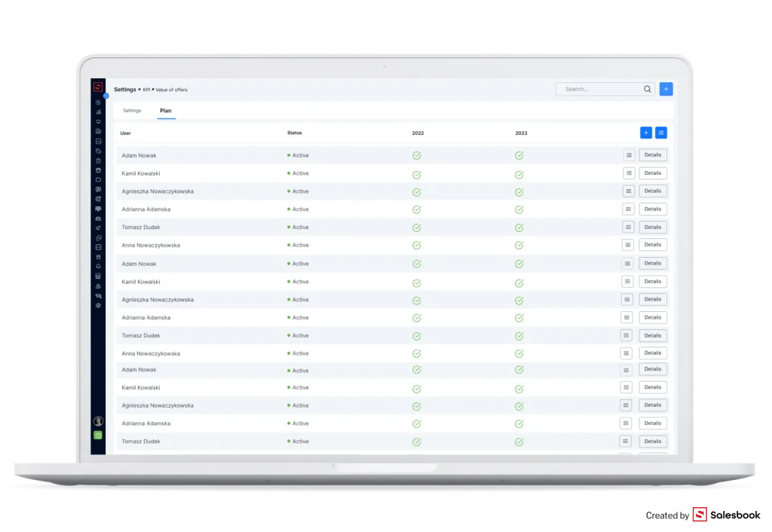Image resolution: width=772 pixels, height=532 pixels.
Task: Click the Status column header
Action: [x=295, y=133]
